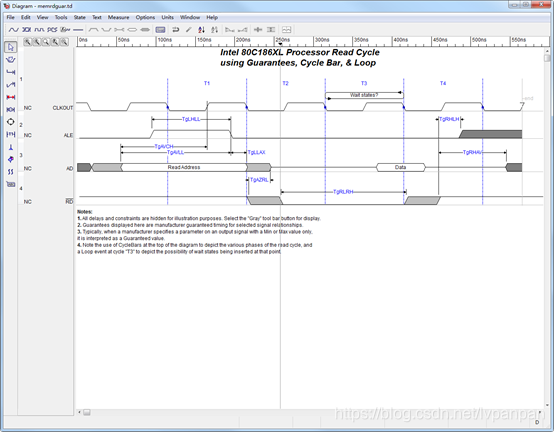Click the first magnifier zoom icon
The width and height of the screenshot is (554, 432).
[x=27, y=42]
